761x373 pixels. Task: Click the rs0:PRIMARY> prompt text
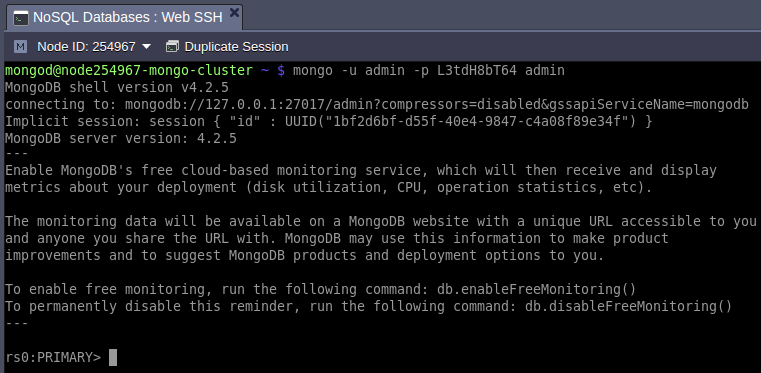tap(53, 357)
